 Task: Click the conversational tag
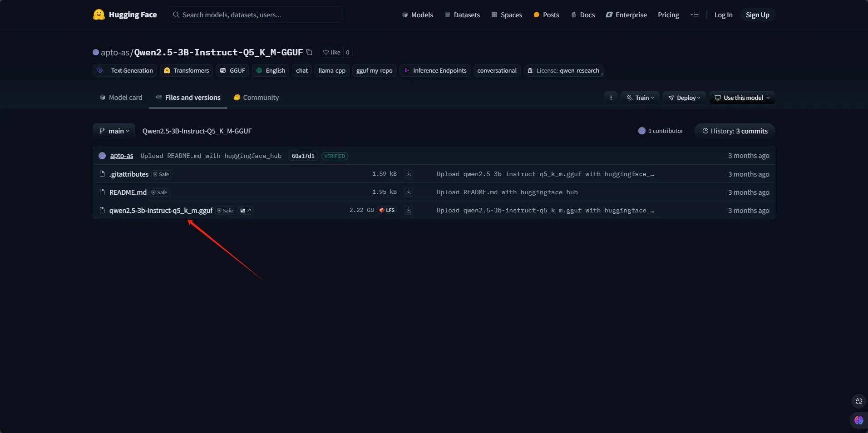497,70
